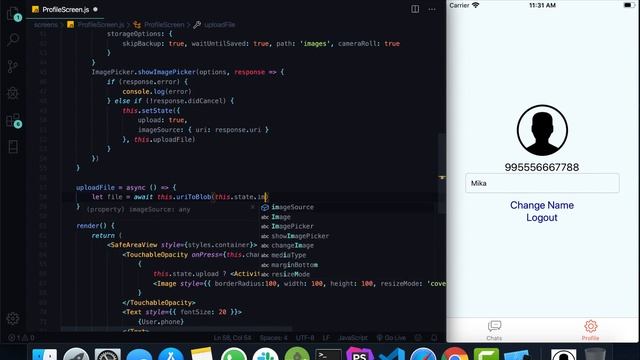The height and width of the screenshot is (360, 640).
Task: Click the SafeAreaView opening tag
Action: 182,245
